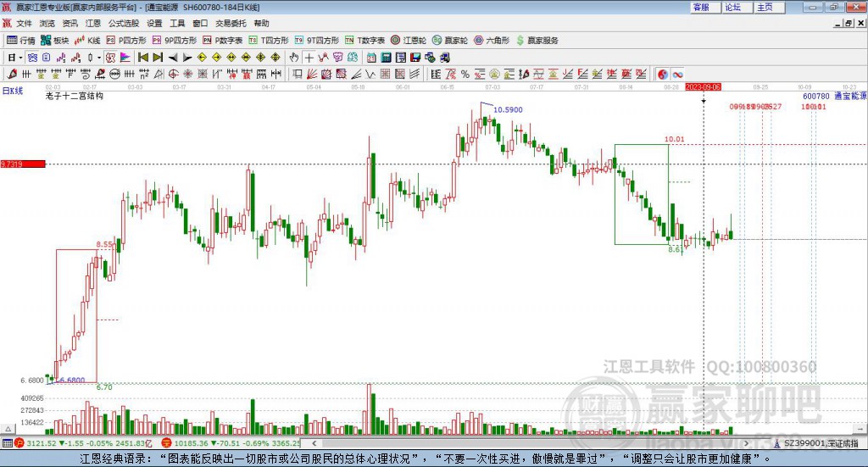The image size is (868, 467).
Task: Open the 文件 menu
Action: pos(24,23)
